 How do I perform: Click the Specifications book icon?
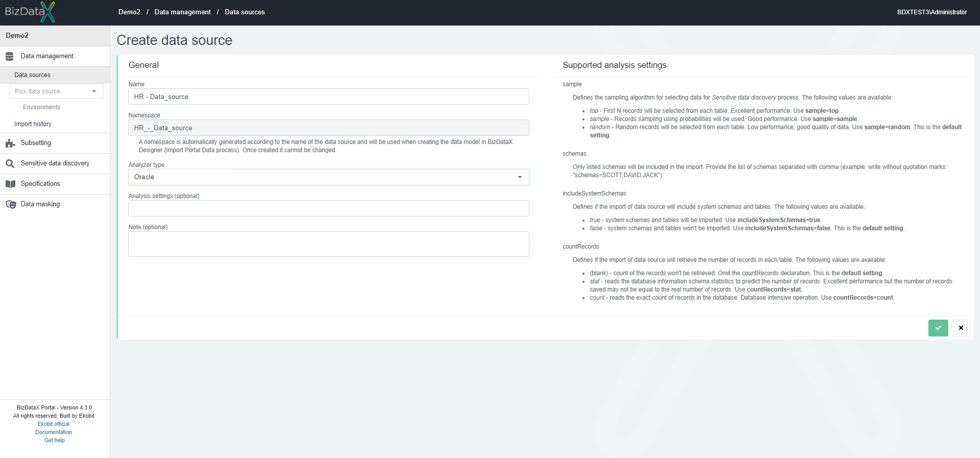point(10,184)
